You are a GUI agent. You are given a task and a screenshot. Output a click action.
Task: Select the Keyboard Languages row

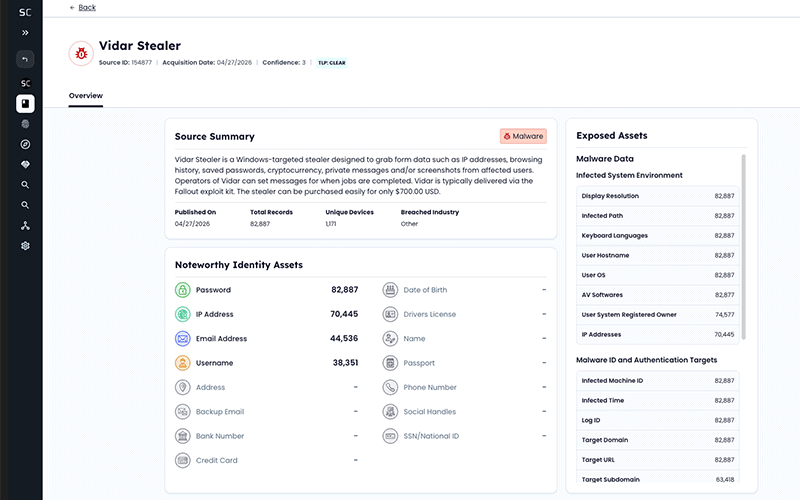658,236
